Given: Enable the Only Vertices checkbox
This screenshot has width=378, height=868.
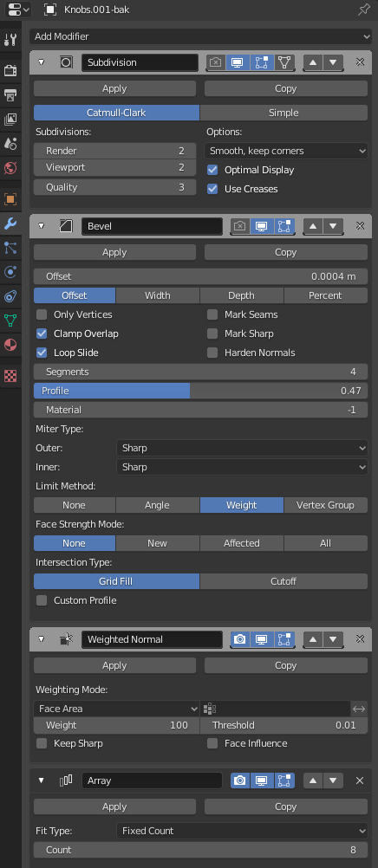Looking at the screenshot, I should click(42, 314).
